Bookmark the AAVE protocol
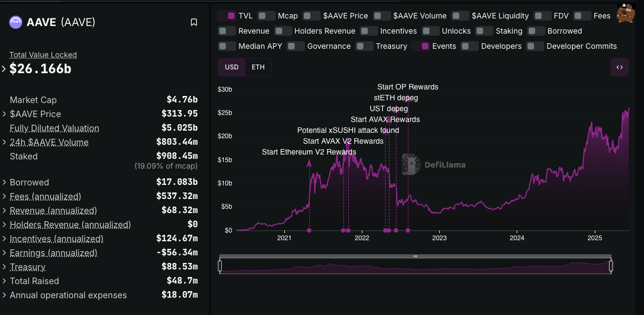The height and width of the screenshot is (315, 644). [194, 22]
